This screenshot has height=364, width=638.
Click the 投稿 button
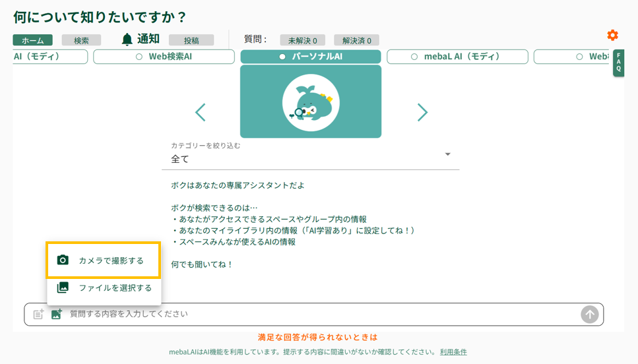click(191, 40)
